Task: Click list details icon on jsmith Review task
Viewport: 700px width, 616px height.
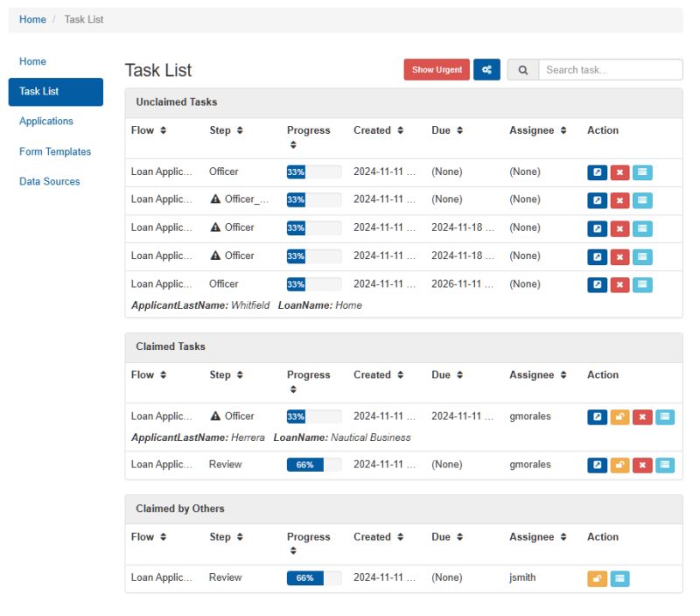Action: (x=619, y=578)
